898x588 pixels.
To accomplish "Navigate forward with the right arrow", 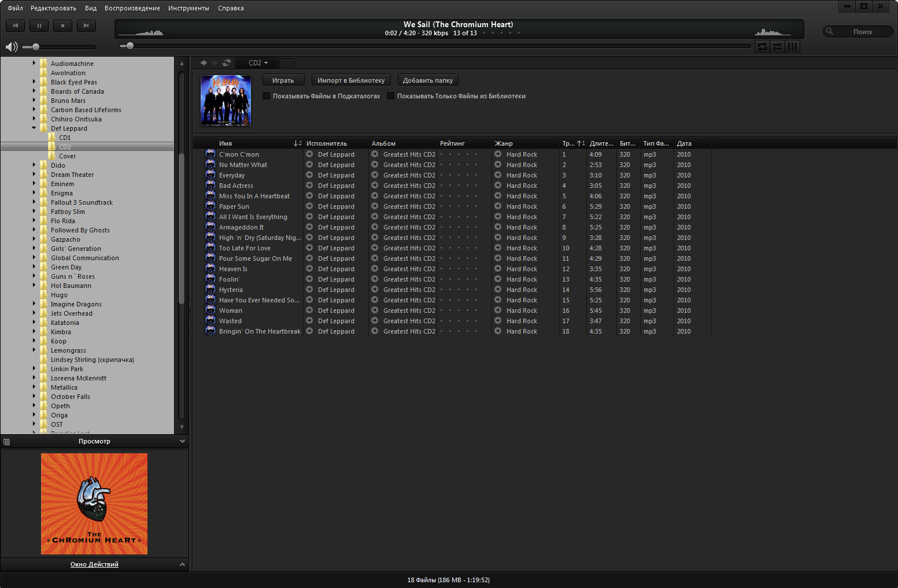I will (x=215, y=62).
